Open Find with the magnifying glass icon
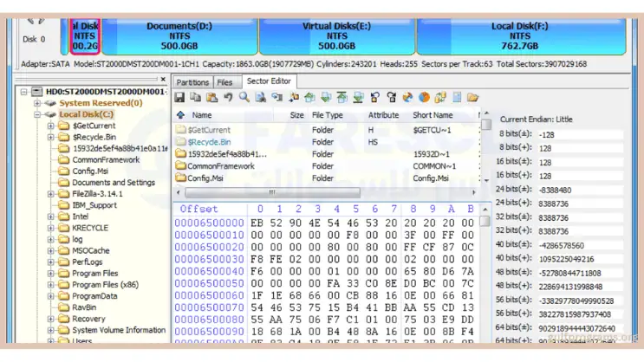This screenshot has width=644, height=362. (244, 97)
